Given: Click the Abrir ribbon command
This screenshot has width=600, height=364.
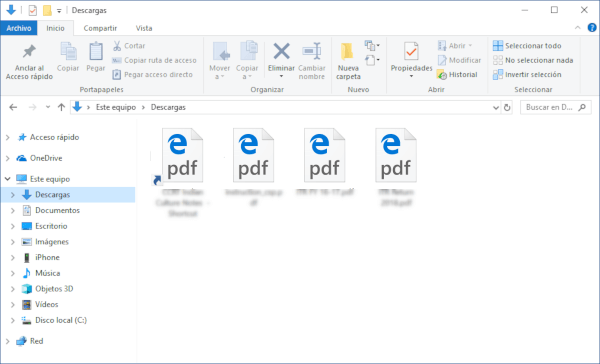Looking at the screenshot, I should click(x=455, y=46).
